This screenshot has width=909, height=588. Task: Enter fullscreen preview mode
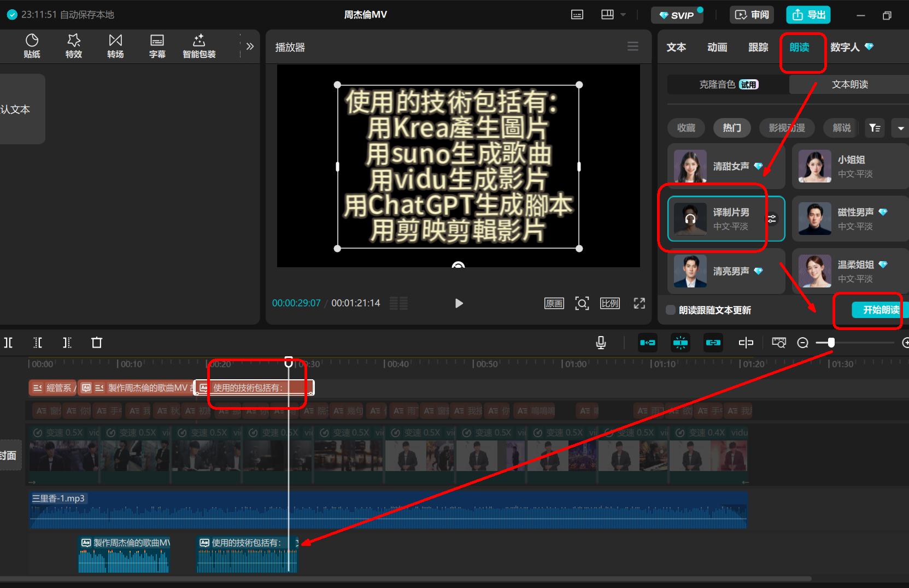coord(639,303)
